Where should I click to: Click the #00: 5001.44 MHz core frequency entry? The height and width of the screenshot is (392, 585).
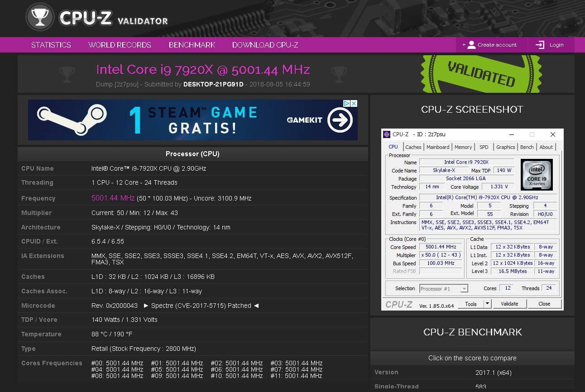117,363
